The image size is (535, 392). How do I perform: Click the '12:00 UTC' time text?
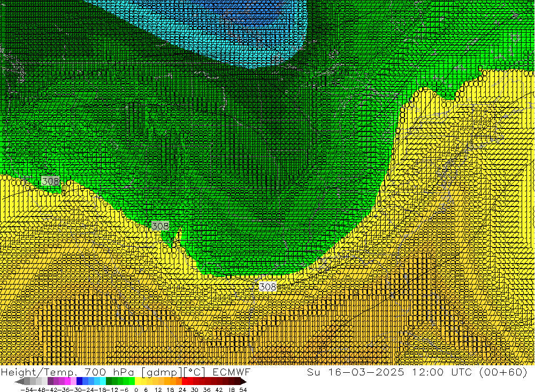point(444,372)
